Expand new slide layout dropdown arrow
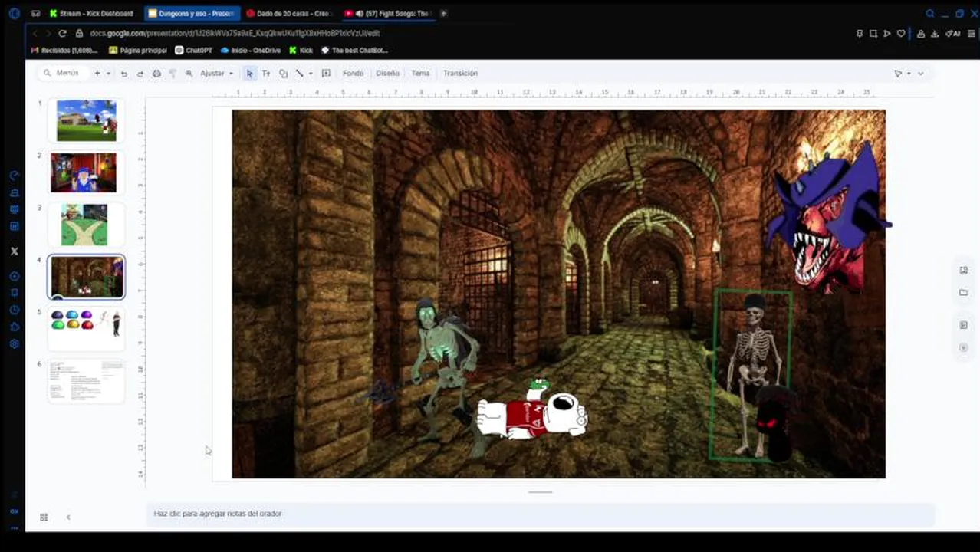 click(108, 73)
